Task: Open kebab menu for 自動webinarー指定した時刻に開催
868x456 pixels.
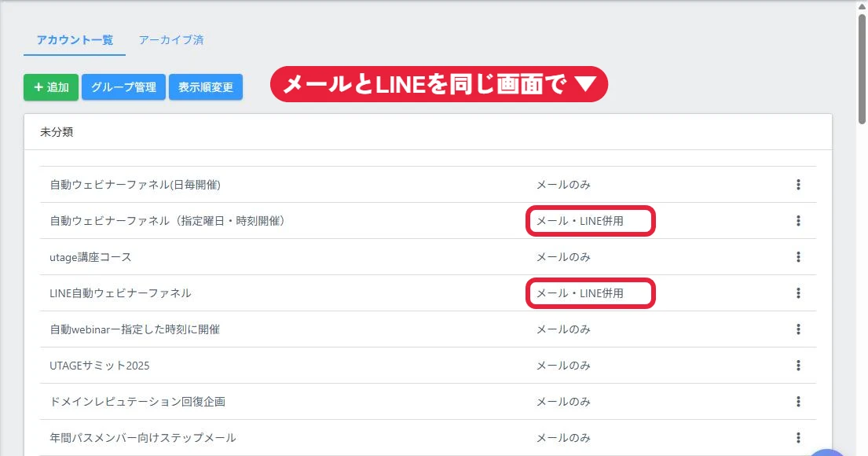Action: (798, 329)
